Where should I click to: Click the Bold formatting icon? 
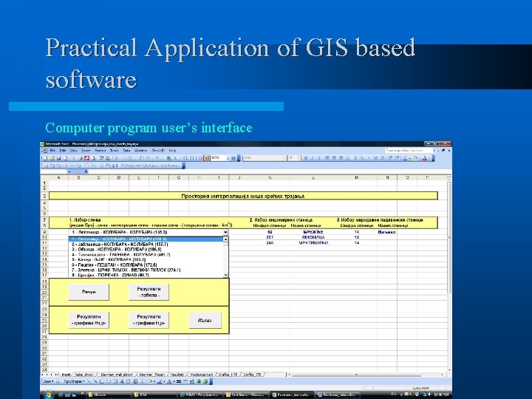306,158
